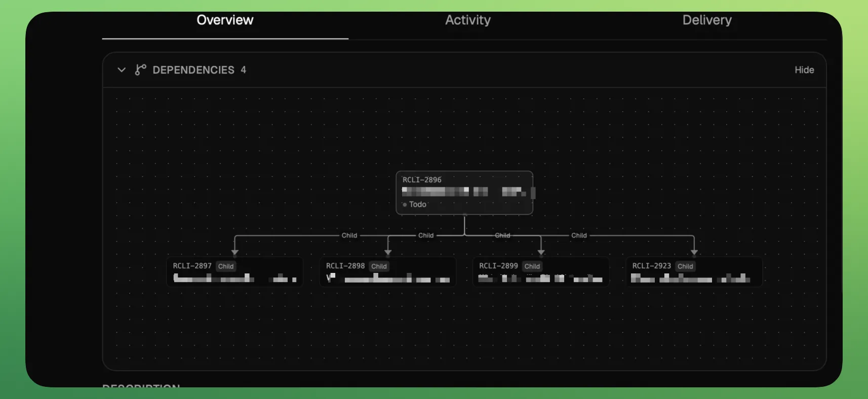Open the parent issue card RCLI-2896
This screenshot has width=868, height=399.
click(464, 193)
